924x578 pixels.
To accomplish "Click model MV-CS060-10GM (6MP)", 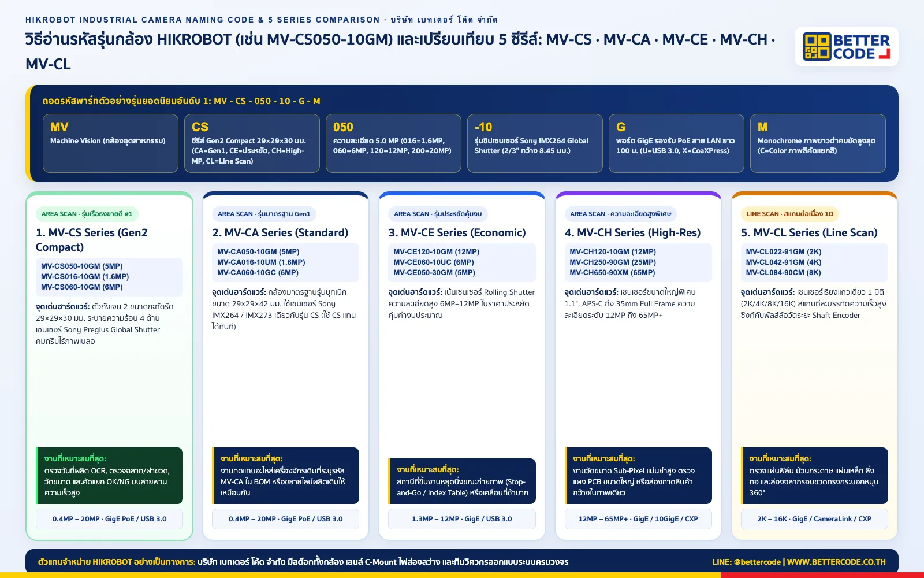I will click(82, 287).
